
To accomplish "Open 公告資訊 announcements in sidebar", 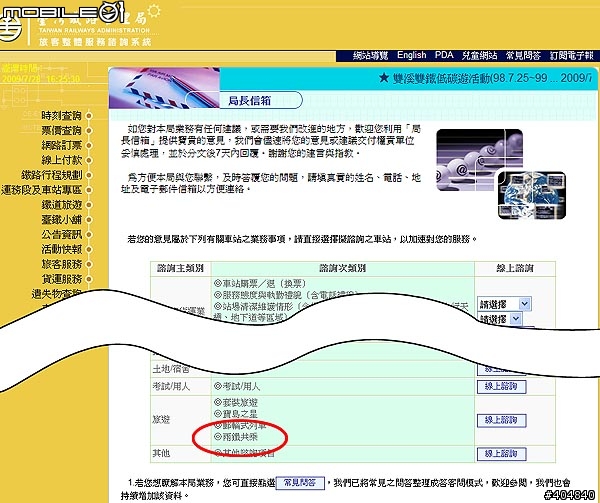I will 62,234.
